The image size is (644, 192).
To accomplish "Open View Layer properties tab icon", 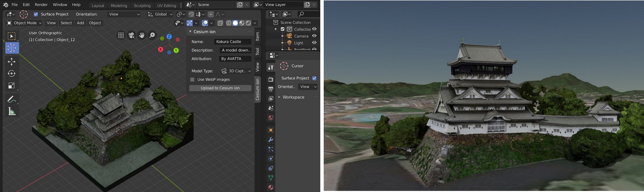I will (x=271, y=99).
